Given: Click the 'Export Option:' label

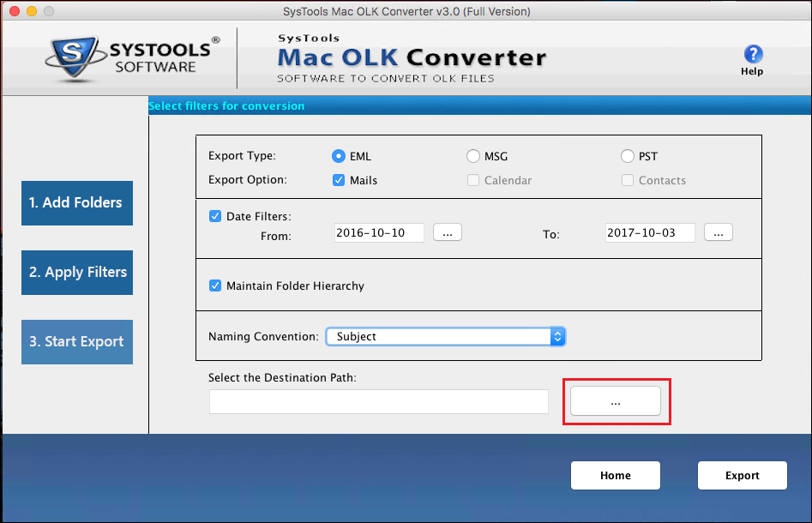Looking at the screenshot, I should [248, 180].
